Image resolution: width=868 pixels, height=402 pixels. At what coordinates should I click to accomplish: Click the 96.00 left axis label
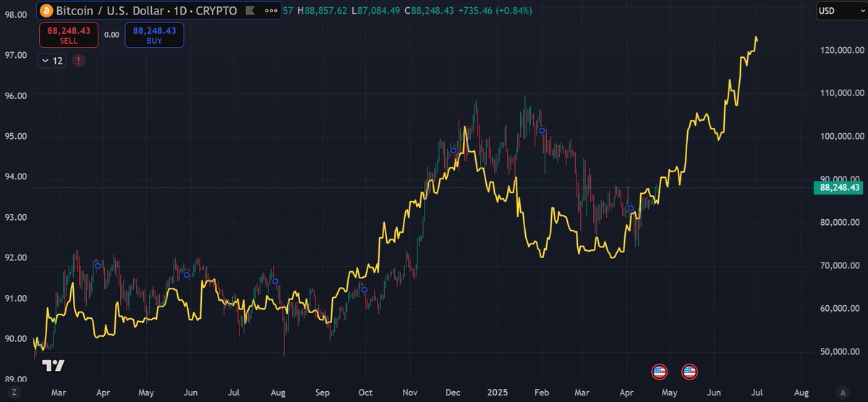point(16,95)
